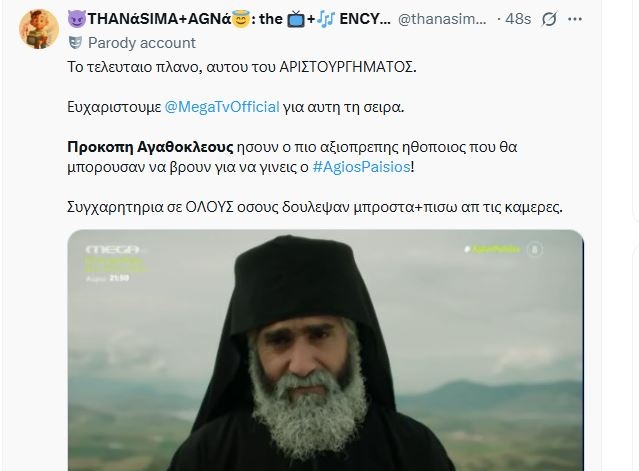Open the tweet via the 48s timestamp
The image size is (639, 471).
coord(518,19)
